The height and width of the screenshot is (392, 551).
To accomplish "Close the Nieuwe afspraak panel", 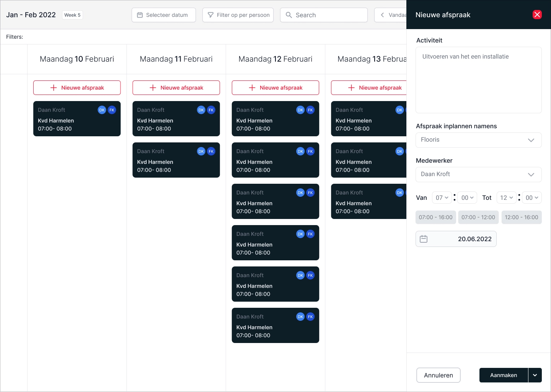I will 537,15.
